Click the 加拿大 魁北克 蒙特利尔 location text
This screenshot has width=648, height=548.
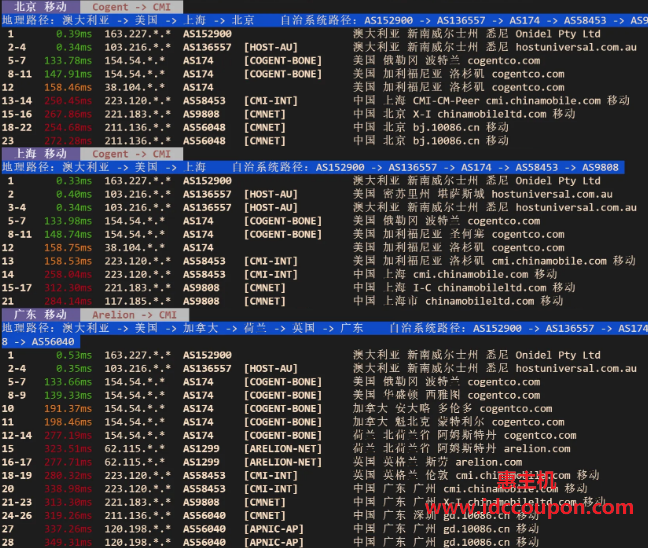pos(419,422)
